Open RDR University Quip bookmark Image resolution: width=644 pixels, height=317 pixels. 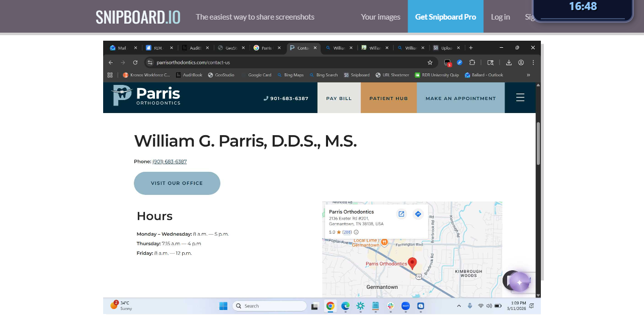click(x=437, y=75)
